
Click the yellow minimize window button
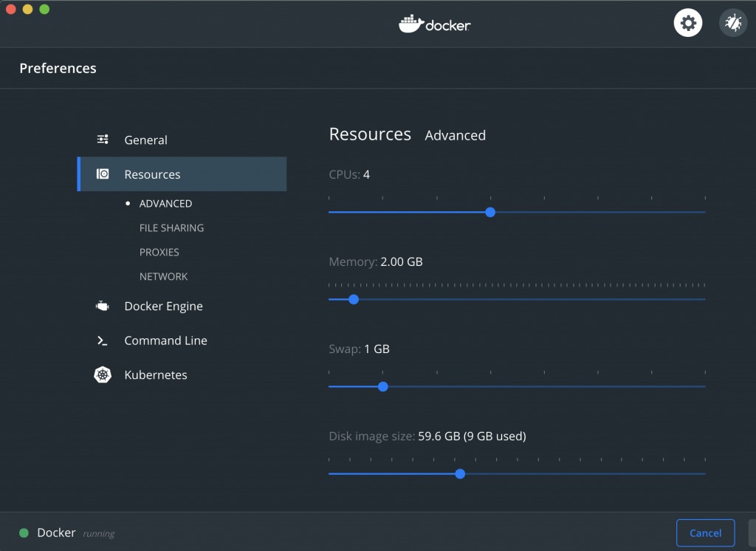[27, 9]
